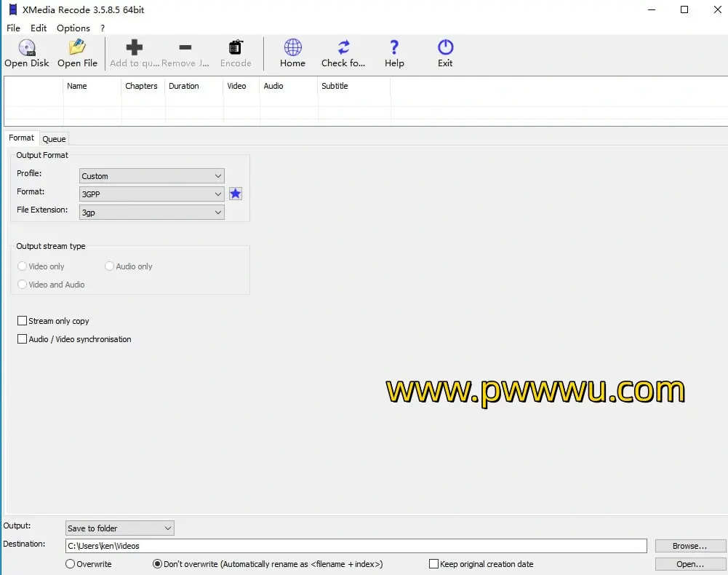Viewport: 728px width, 575px height.
Task: Open Help with the question mark icon
Action: pyautogui.click(x=394, y=48)
